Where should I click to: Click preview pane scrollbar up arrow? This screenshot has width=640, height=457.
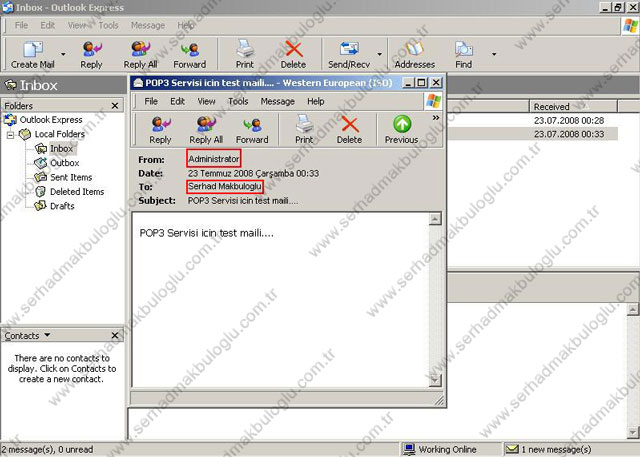[632, 309]
